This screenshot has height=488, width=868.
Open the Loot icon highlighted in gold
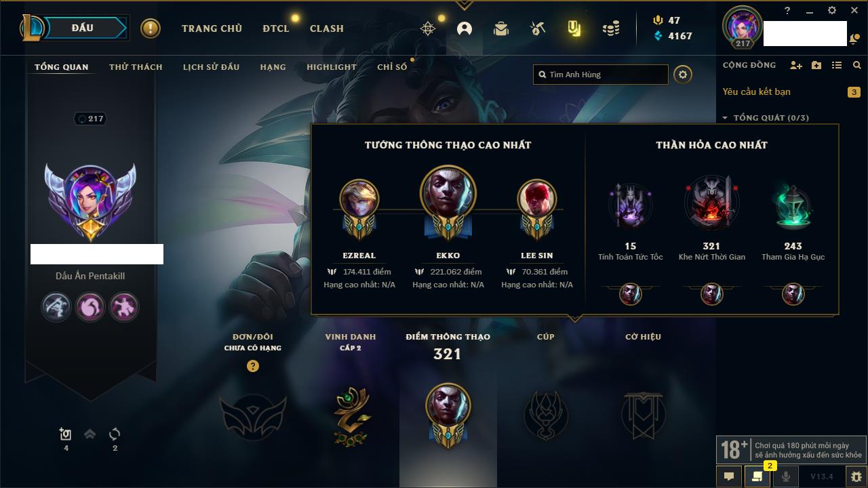tap(574, 28)
